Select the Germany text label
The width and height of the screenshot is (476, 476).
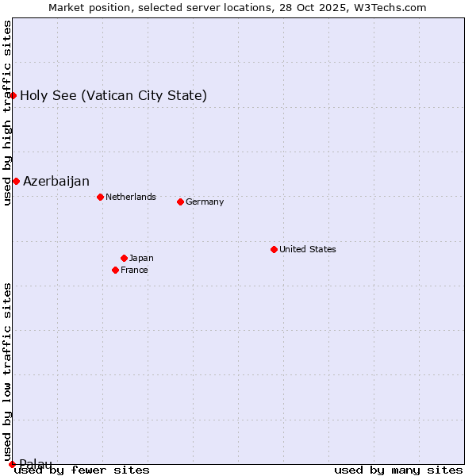coord(205,202)
